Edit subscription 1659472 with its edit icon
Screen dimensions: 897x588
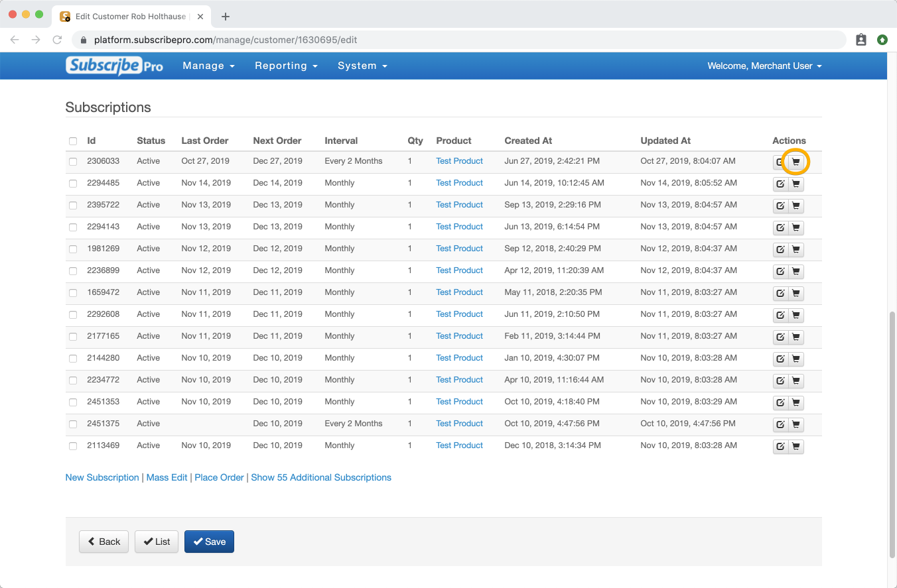[780, 294]
